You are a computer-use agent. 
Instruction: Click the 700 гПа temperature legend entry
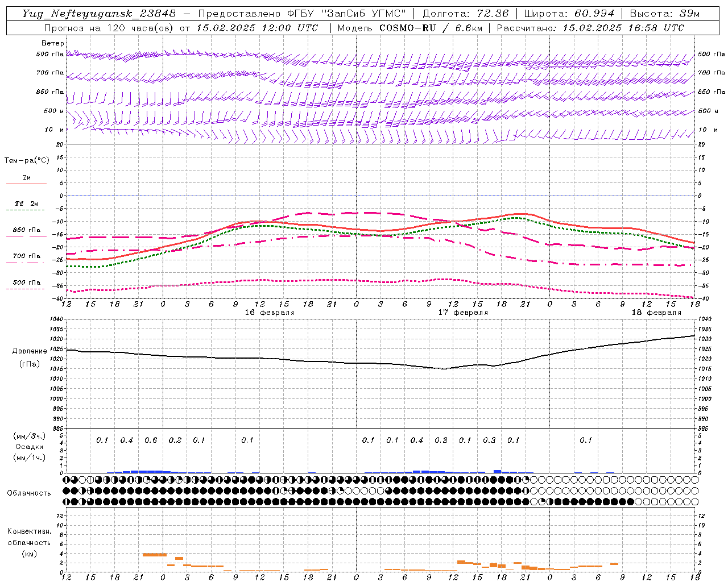[27, 256]
